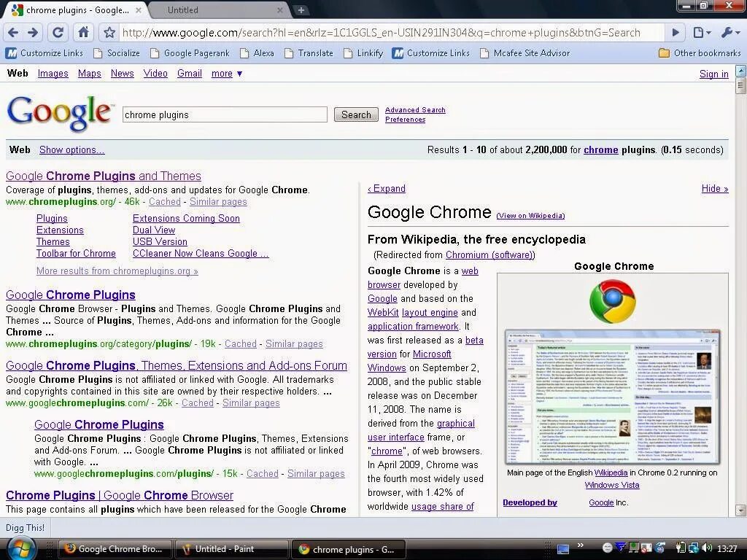
Task: Open the Alexa bookmark
Action: click(258, 52)
